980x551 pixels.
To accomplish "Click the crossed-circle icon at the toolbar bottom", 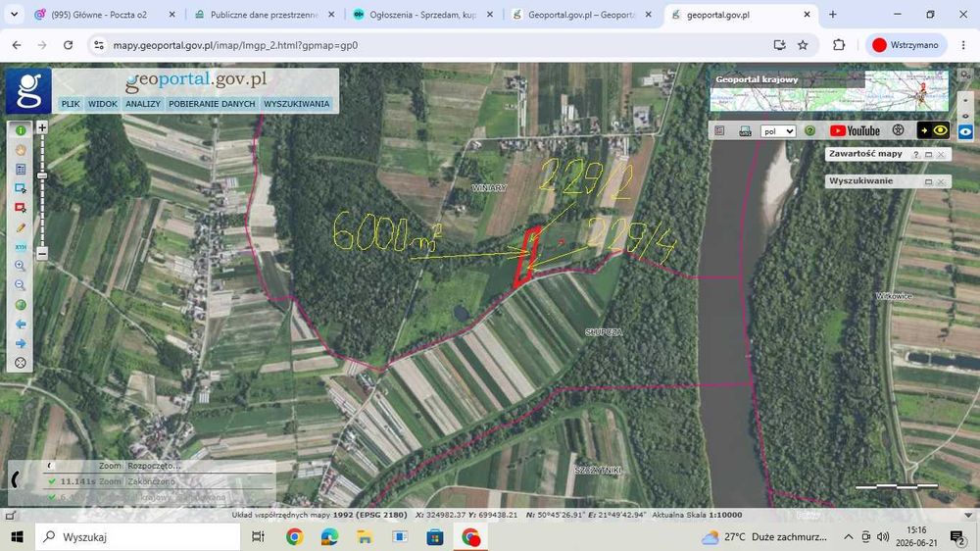I will [21, 363].
